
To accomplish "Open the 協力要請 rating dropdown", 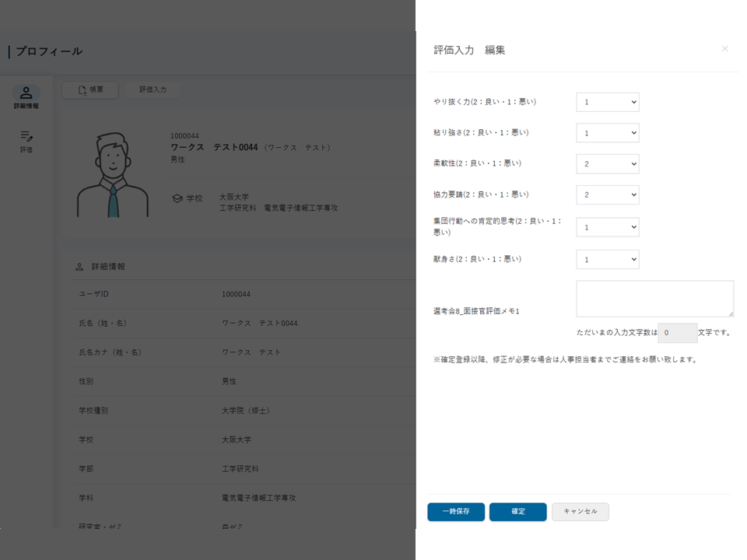I will tap(607, 194).
